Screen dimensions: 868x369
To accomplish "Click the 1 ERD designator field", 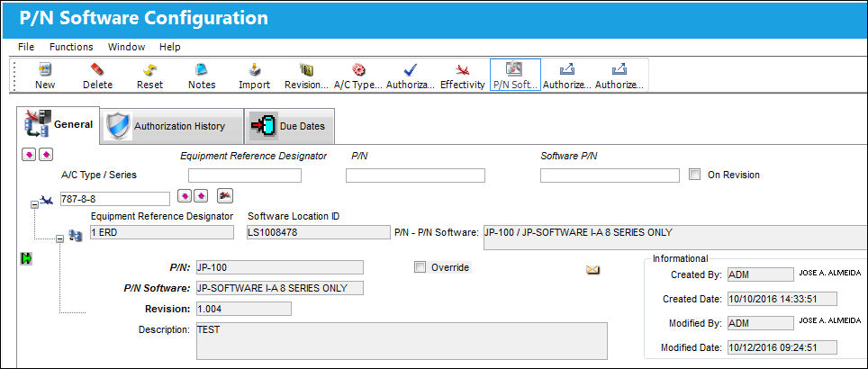I will [x=162, y=232].
